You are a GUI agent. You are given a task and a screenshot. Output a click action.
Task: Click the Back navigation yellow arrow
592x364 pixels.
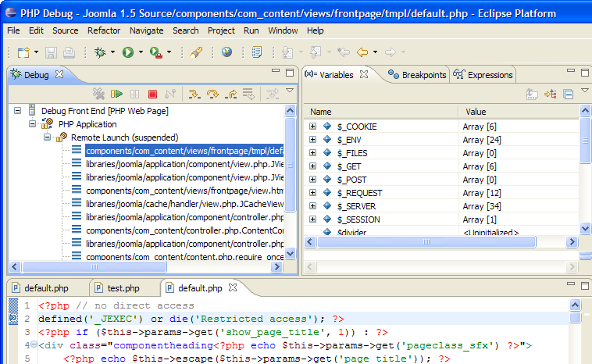click(x=362, y=52)
